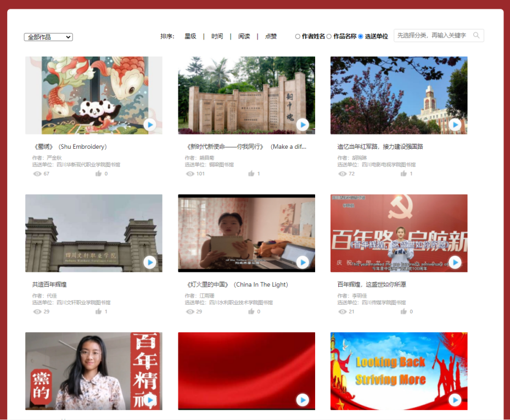Click the eye views icon under 百年辉煌，这盛世如你所愿
Image resolution: width=510 pixels, height=420 pixels.
point(343,311)
